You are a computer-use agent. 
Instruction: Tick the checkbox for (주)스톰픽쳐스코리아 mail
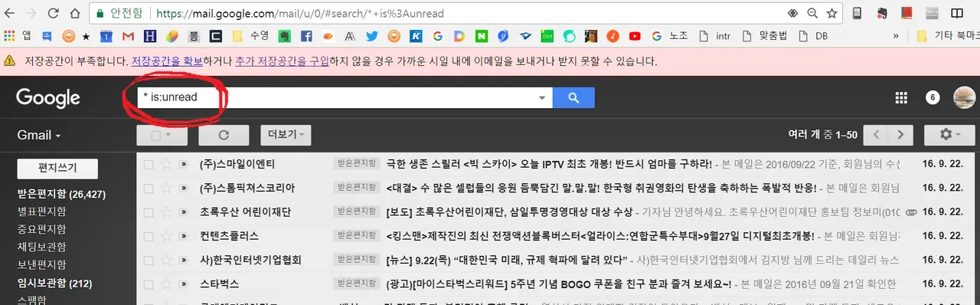(149, 188)
